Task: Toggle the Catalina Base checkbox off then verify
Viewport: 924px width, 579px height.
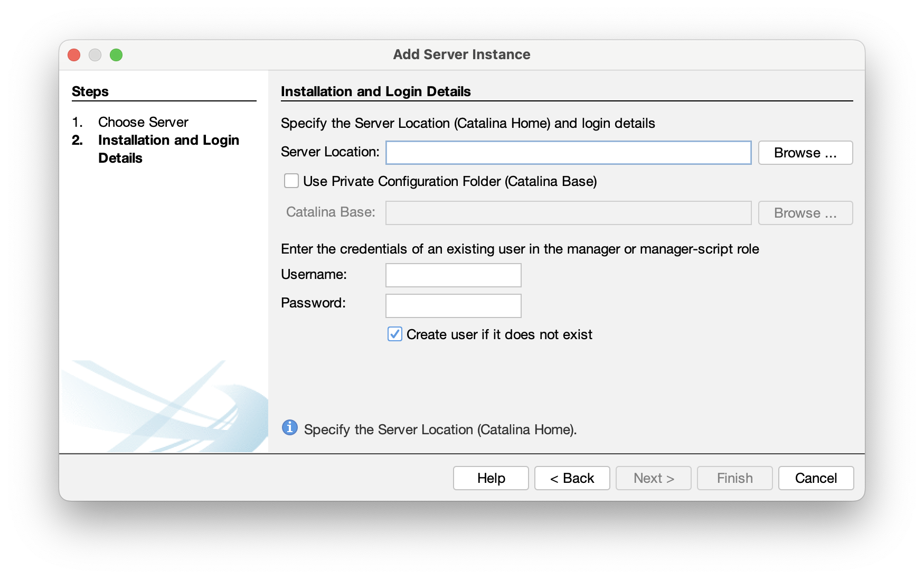Action: click(291, 181)
